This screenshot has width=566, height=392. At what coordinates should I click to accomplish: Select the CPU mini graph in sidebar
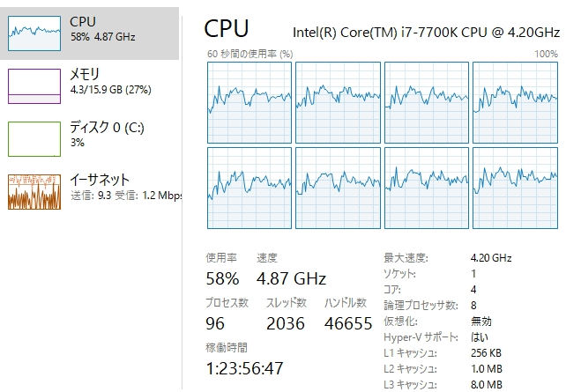coord(34,32)
